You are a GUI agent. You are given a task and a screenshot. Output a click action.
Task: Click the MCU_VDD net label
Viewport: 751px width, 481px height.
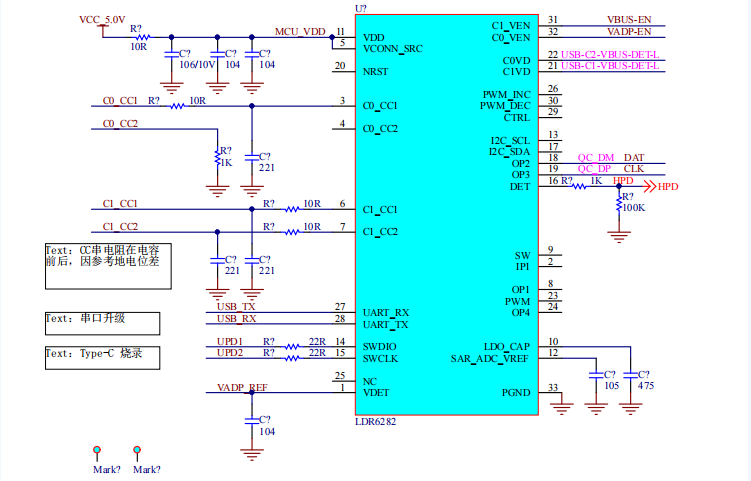[300, 32]
